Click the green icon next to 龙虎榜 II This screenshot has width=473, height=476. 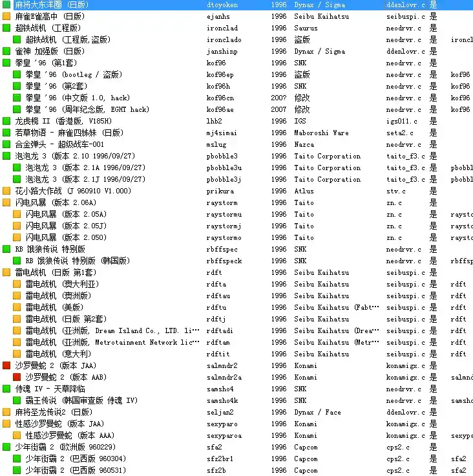point(6,122)
